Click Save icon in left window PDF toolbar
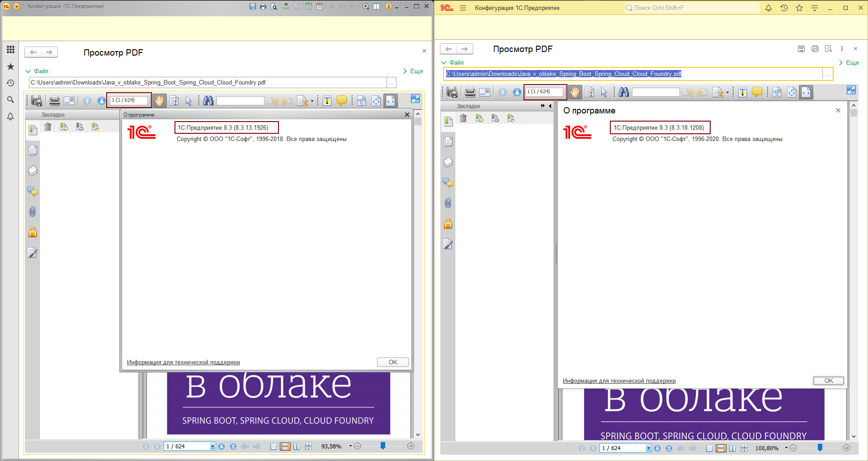Image resolution: width=868 pixels, height=461 pixels. [37, 100]
